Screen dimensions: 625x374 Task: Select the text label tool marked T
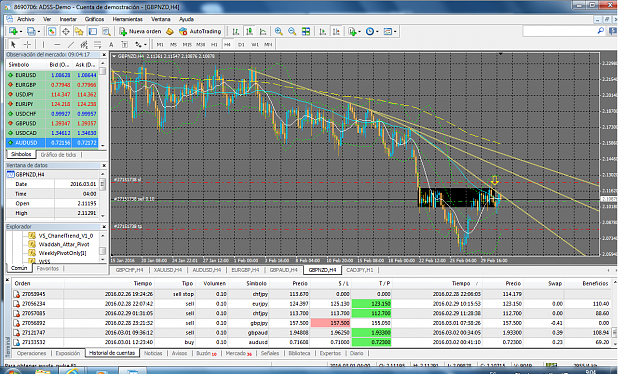click(x=124, y=44)
